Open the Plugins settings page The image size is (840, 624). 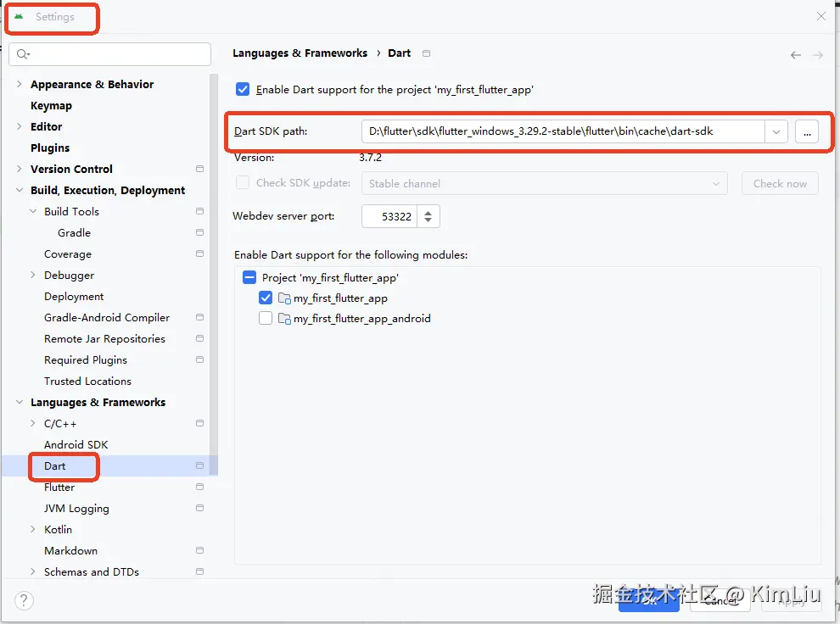tap(50, 148)
